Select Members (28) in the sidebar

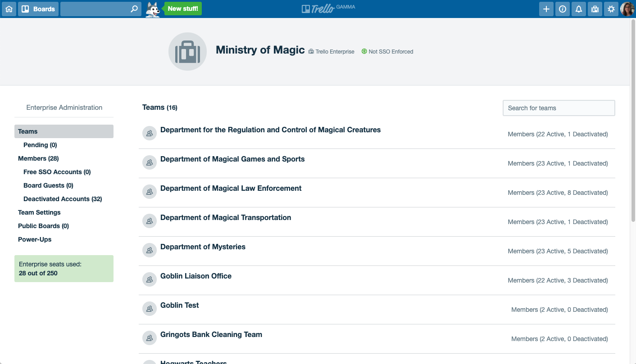pos(38,158)
